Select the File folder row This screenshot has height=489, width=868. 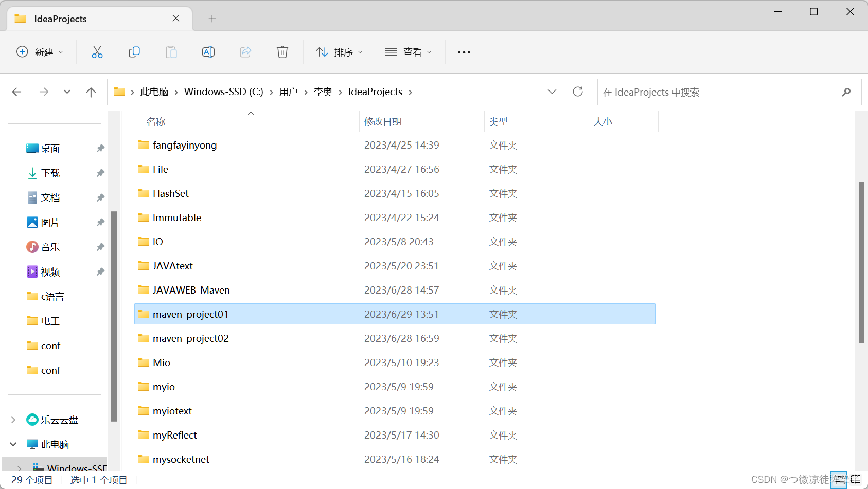coord(395,169)
